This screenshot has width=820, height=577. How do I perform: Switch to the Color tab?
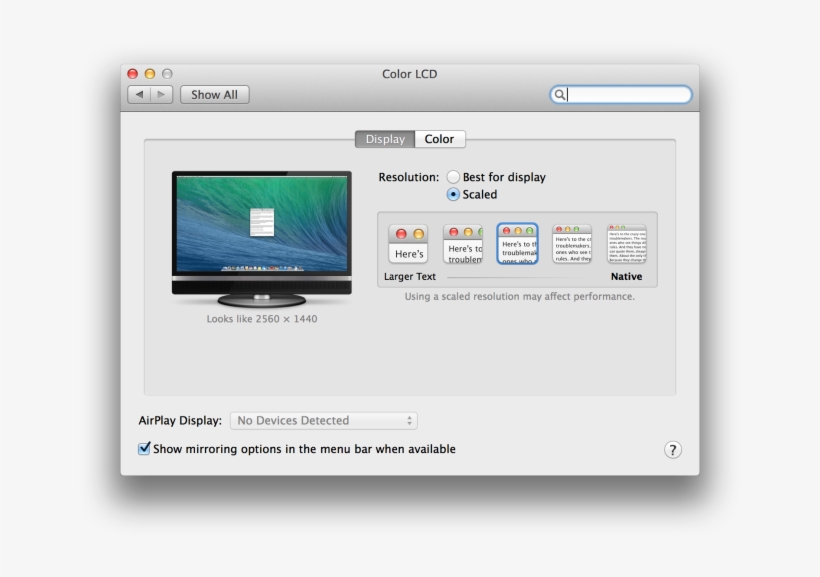(439, 139)
